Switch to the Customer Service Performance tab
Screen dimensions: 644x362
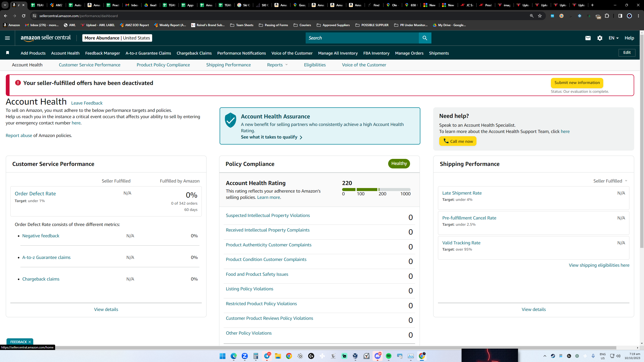coord(90,65)
